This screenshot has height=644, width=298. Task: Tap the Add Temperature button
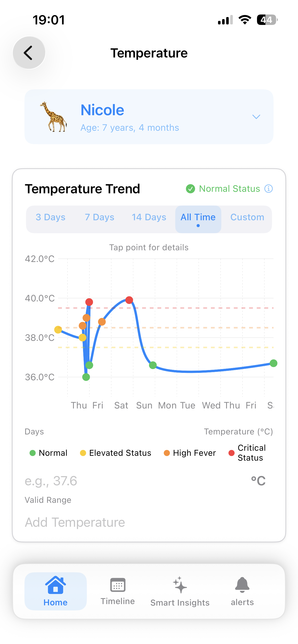75,522
